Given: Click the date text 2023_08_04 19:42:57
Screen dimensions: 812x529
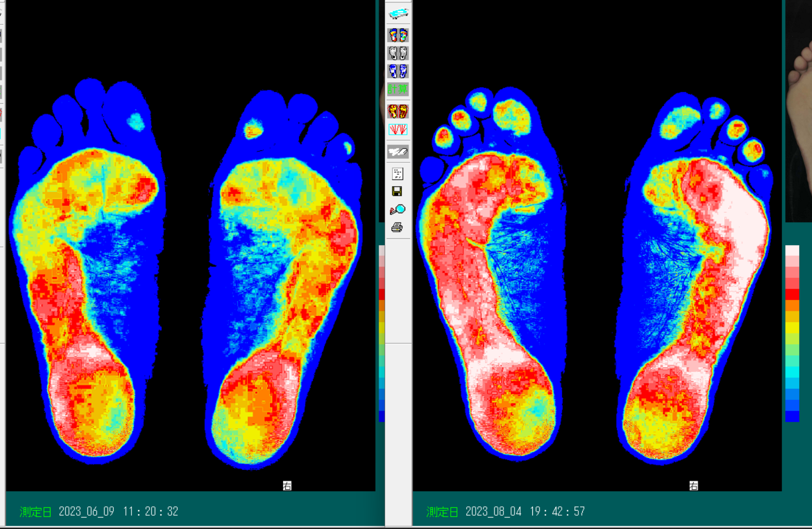Looking at the screenshot, I should coord(525,511).
